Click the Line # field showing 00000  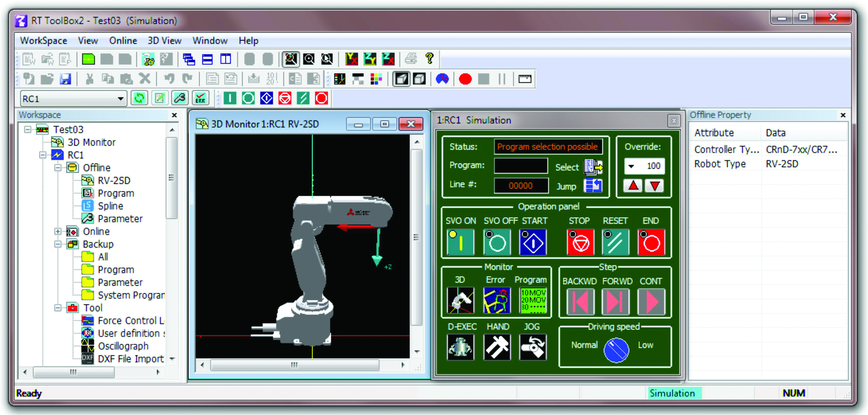coord(521,185)
